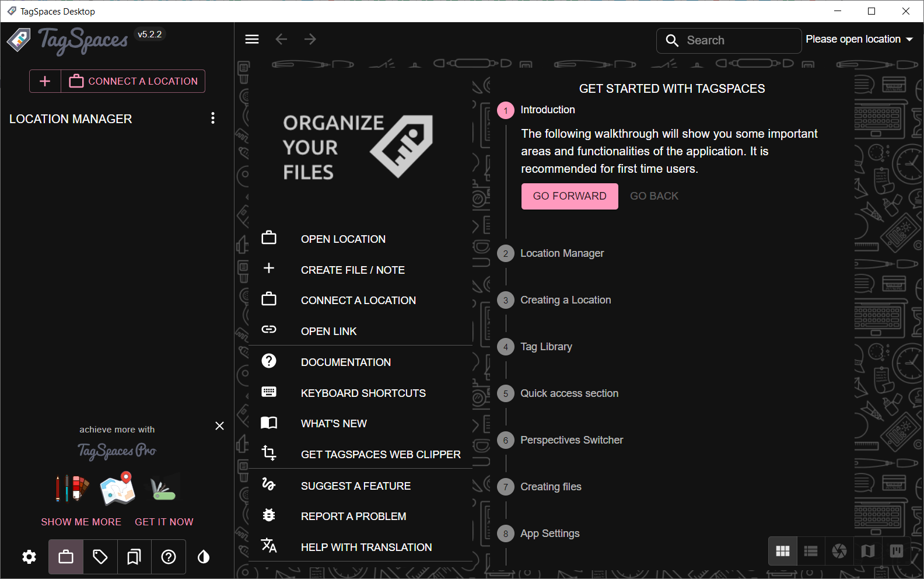Dismiss the TagSpaces Pro promo
This screenshot has height=579, width=924.
[x=219, y=426]
